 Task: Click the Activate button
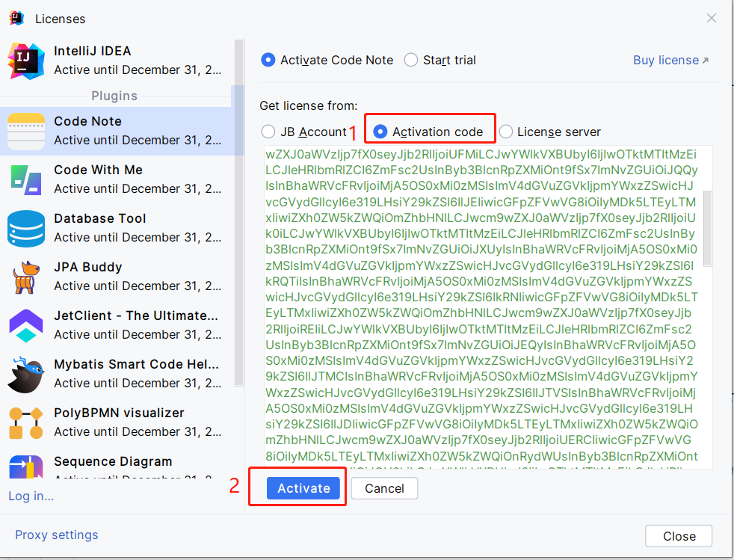(x=303, y=488)
